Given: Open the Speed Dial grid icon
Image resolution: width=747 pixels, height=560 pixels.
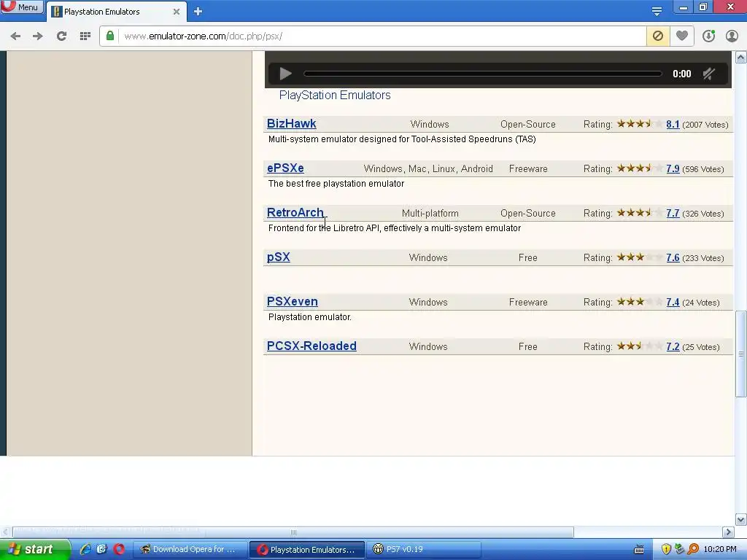Looking at the screenshot, I should (85, 36).
